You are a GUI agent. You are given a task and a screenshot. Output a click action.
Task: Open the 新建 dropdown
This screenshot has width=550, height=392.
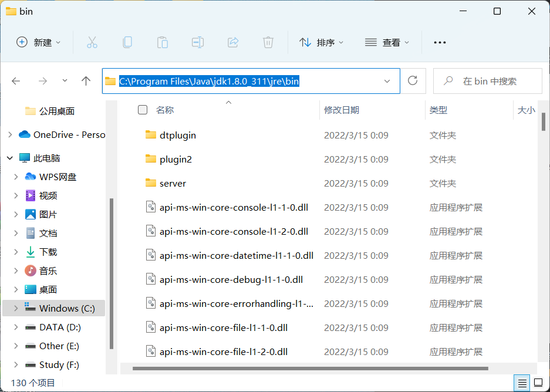point(38,42)
